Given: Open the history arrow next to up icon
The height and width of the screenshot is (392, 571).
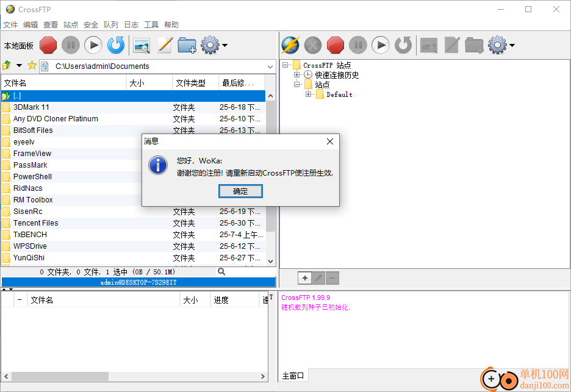Looking at the screenshot, I should (x=19, y=65).
